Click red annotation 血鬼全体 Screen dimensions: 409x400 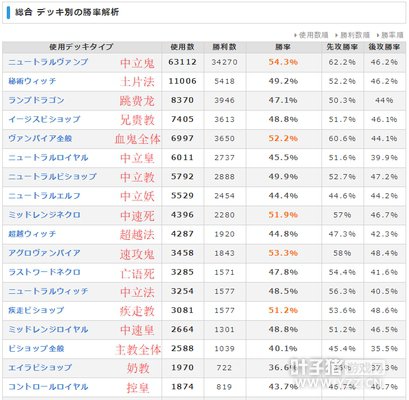click(138, 139)
